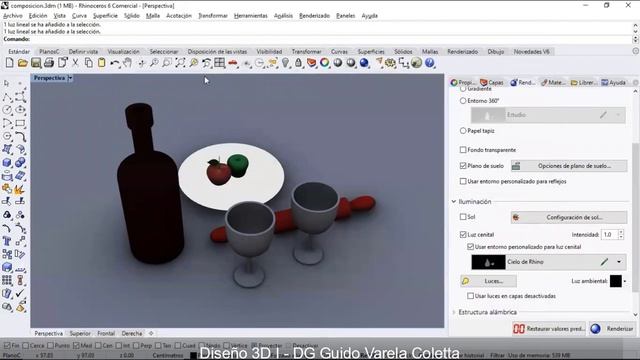Increase the Intensidad stepper value

point(621,232)
